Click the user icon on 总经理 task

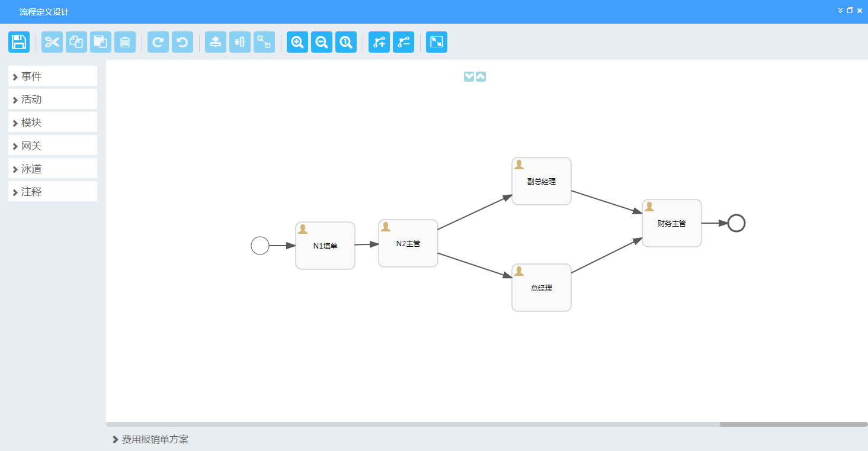click(x=519, y=271)
